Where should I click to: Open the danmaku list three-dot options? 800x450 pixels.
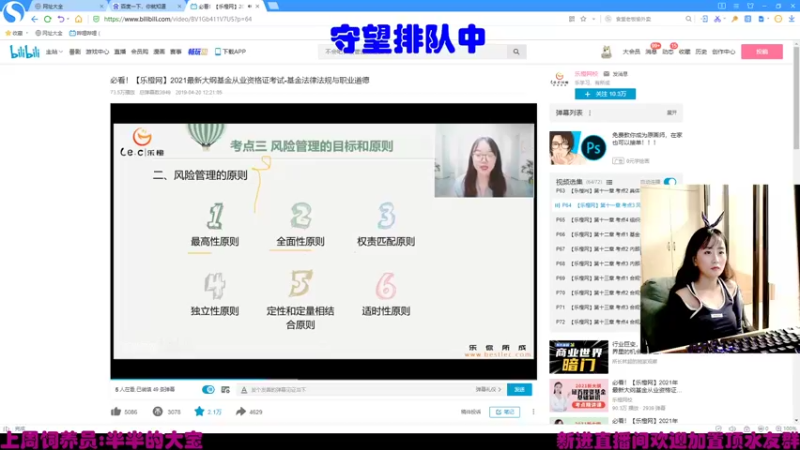coord(590,113)
